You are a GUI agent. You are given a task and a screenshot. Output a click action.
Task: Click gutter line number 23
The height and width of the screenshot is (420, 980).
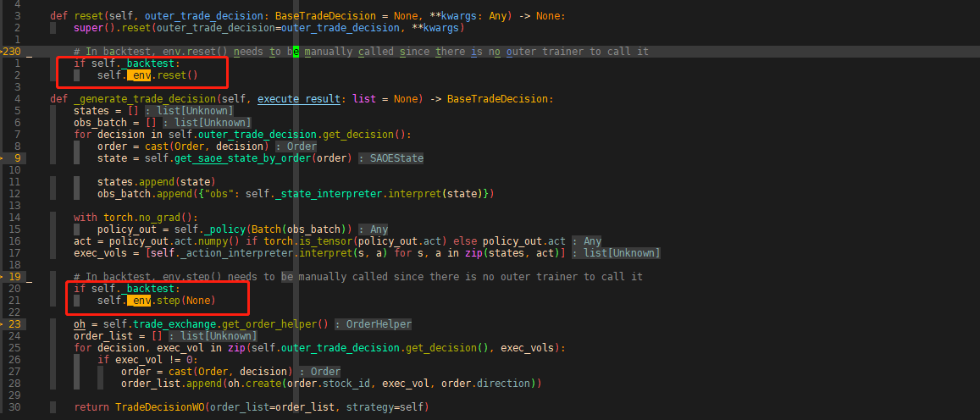click(x=15, y=324)
